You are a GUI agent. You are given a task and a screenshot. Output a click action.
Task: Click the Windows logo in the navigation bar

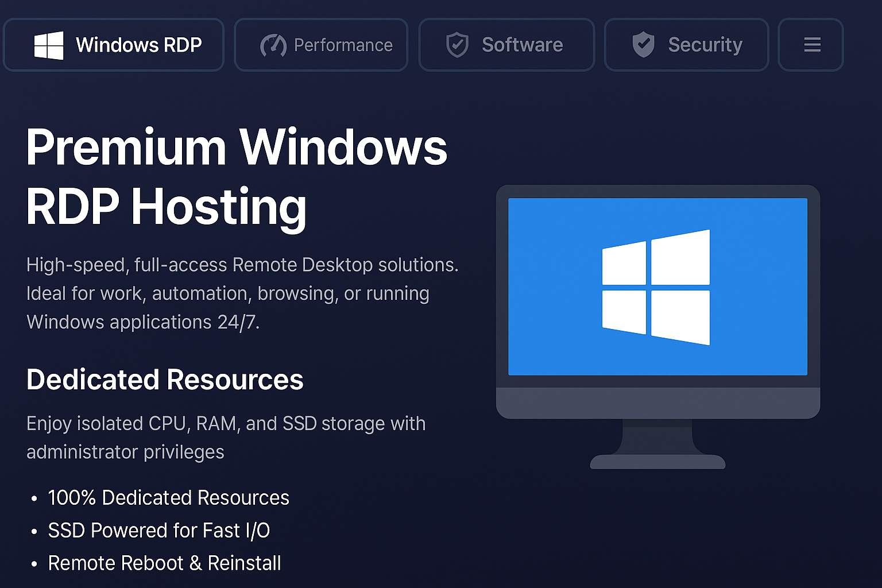pyautogui.click(x=49, y=45)
